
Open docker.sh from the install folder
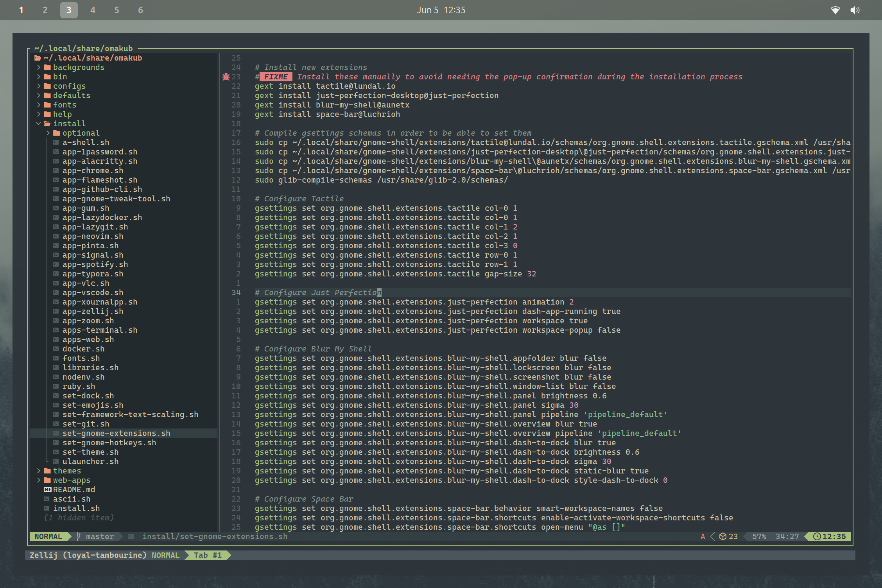(83, 349)
